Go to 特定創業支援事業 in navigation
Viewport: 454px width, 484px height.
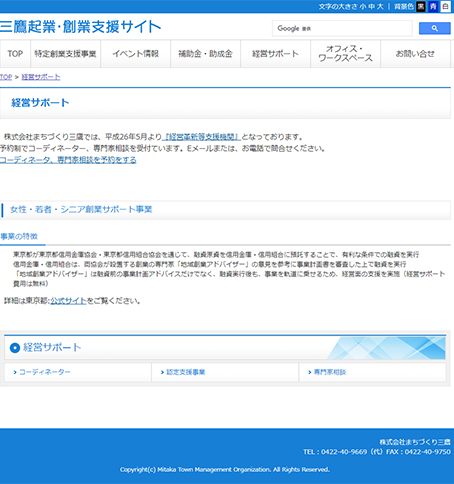point(65,54)
